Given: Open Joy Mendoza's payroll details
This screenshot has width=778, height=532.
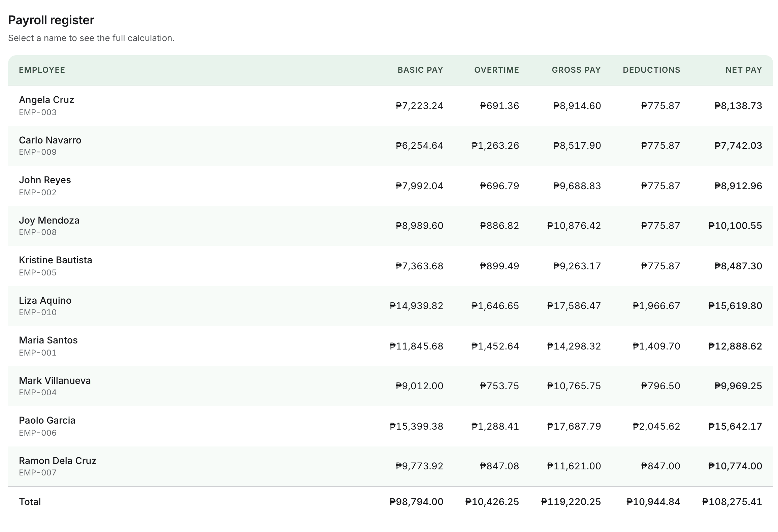Looking at the screenshot, I should (x=49, y=220).
